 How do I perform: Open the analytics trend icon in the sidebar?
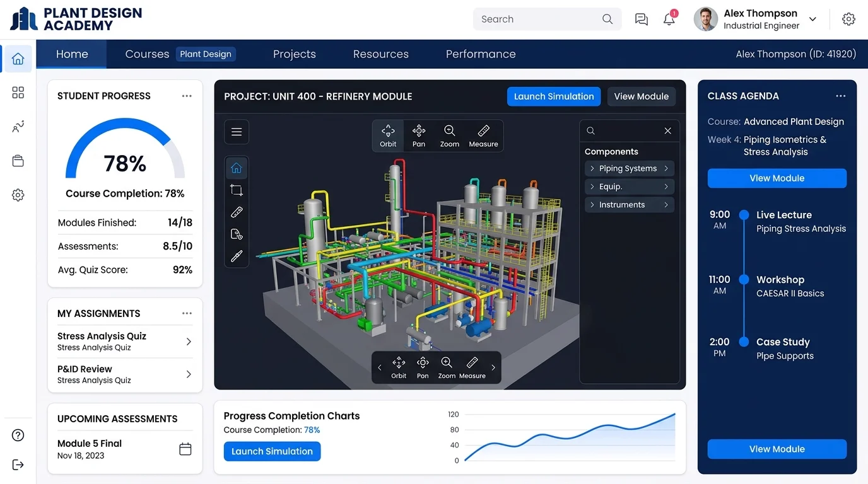tap(18, 127)
